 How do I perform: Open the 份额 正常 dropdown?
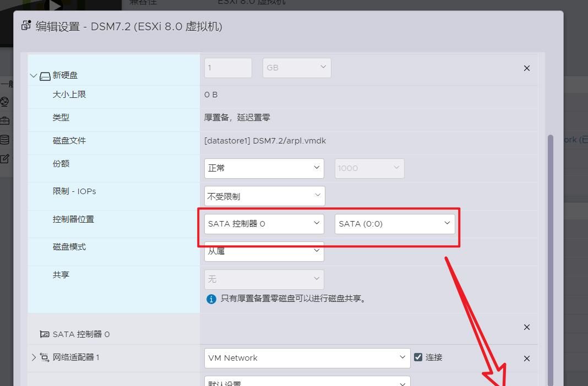pyautogui.click(x=264, y=168)
